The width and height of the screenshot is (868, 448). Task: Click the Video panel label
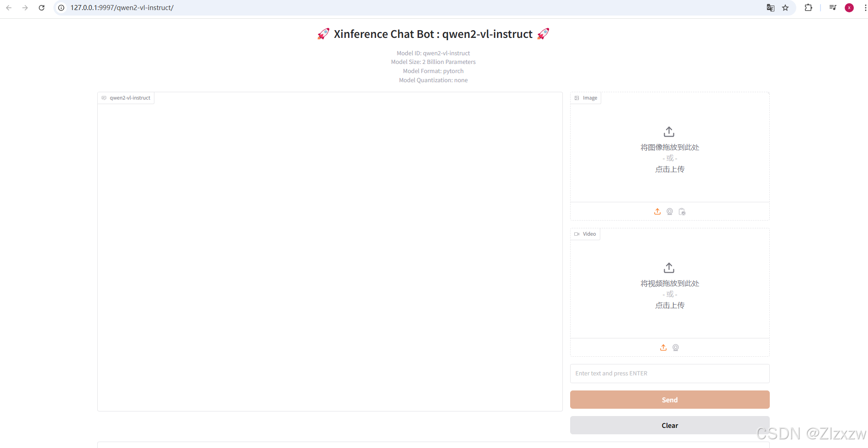tap(585, 234)
